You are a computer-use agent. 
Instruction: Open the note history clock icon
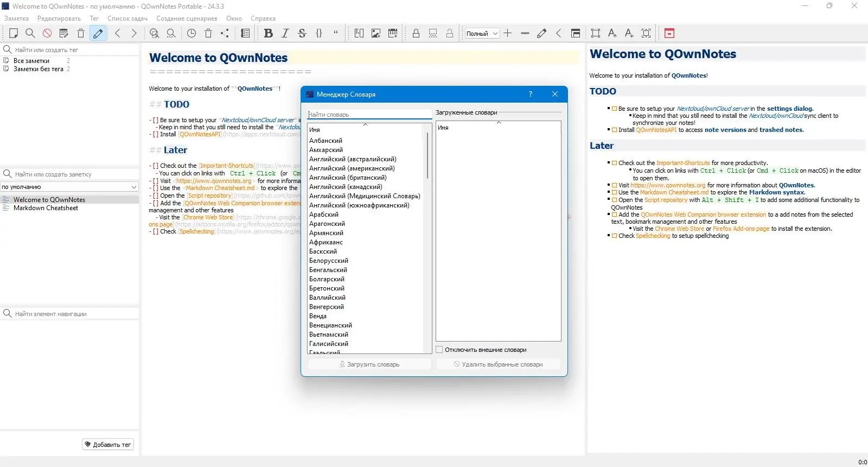192,33
